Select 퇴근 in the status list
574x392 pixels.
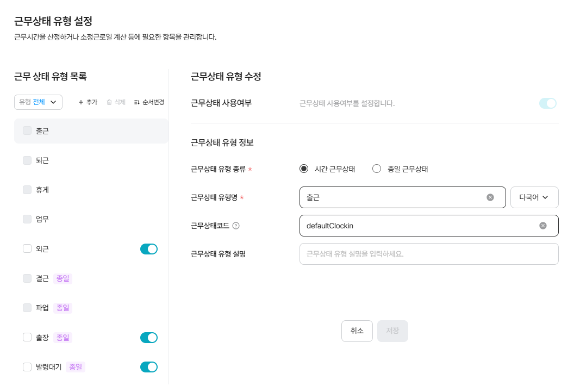[42, 160]
